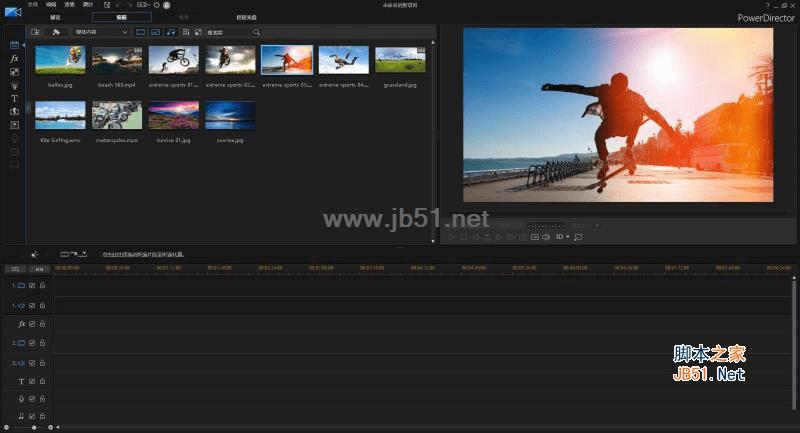Open the Title Room (T) in sidebar
This screenshot has width=800, height=433.
click(14, 98)
